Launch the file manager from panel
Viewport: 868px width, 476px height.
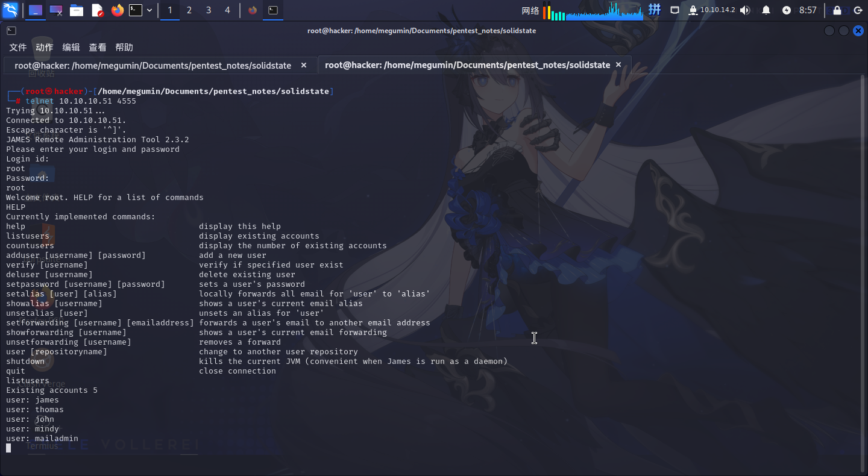[x=76, y=10]
